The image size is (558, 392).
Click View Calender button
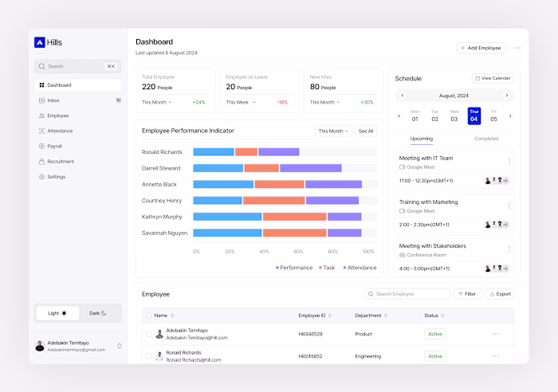pyautogui.click(x=493, y=78)
